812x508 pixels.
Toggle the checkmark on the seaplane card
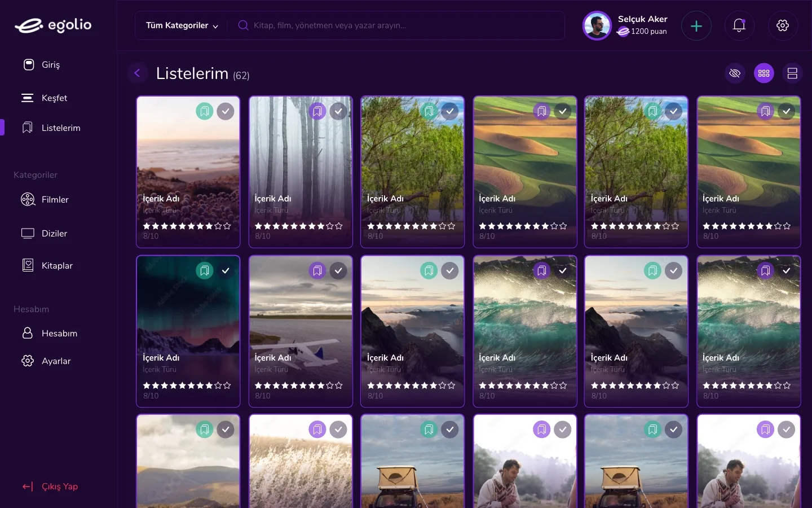coord(338,270)
